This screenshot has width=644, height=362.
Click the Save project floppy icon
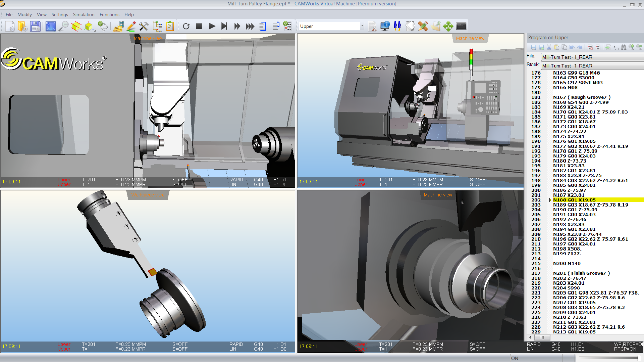[x=35, y=26]
